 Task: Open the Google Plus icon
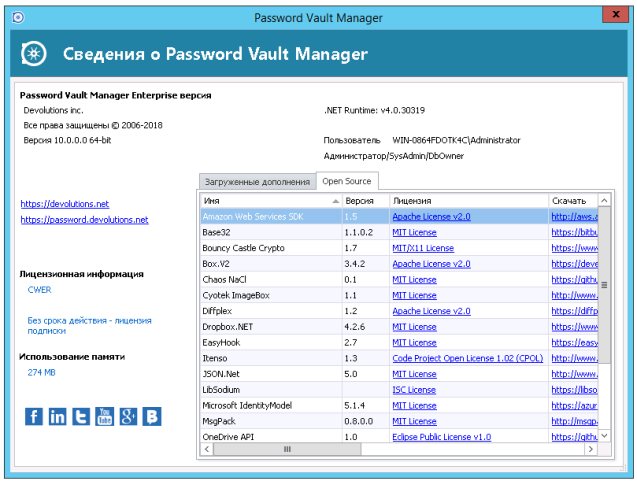129,416
